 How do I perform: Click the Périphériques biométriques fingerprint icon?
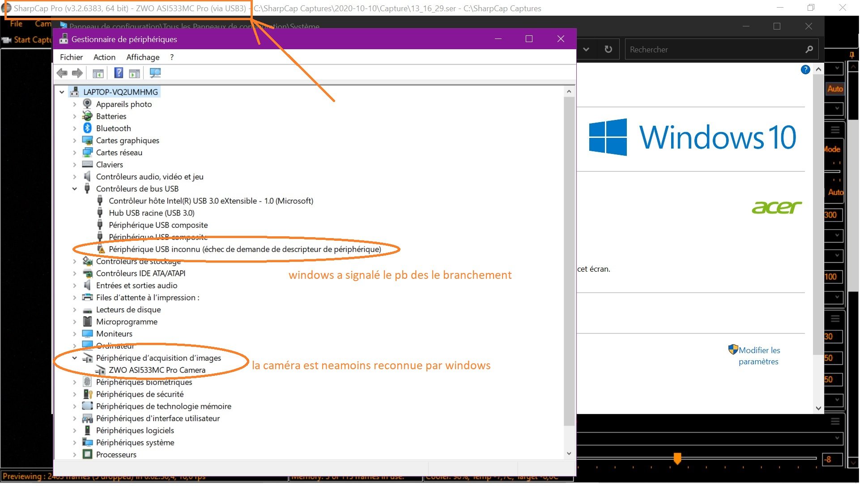(87, 382)
